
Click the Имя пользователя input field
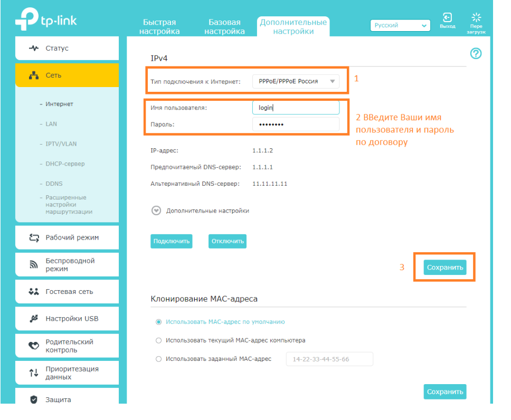[296, 108]
